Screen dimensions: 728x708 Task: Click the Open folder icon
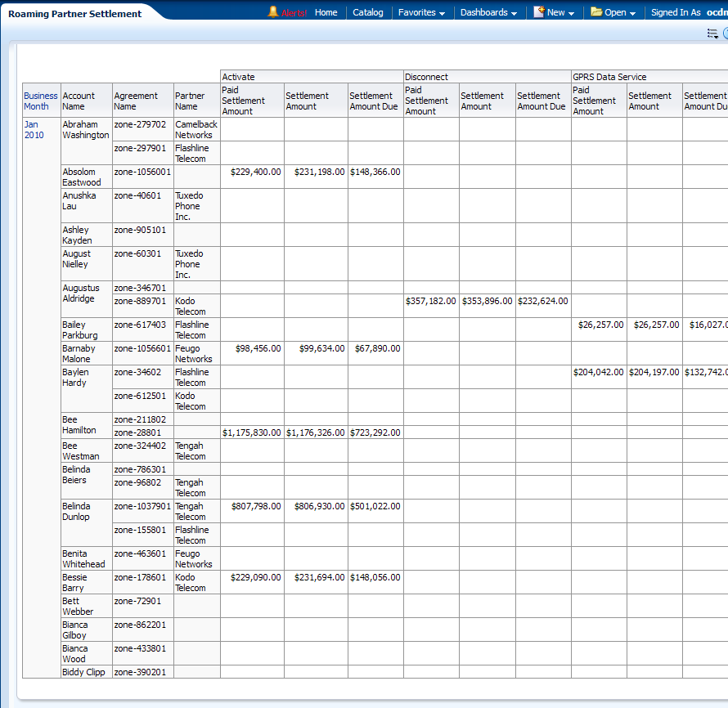click(x=596, y=12)
